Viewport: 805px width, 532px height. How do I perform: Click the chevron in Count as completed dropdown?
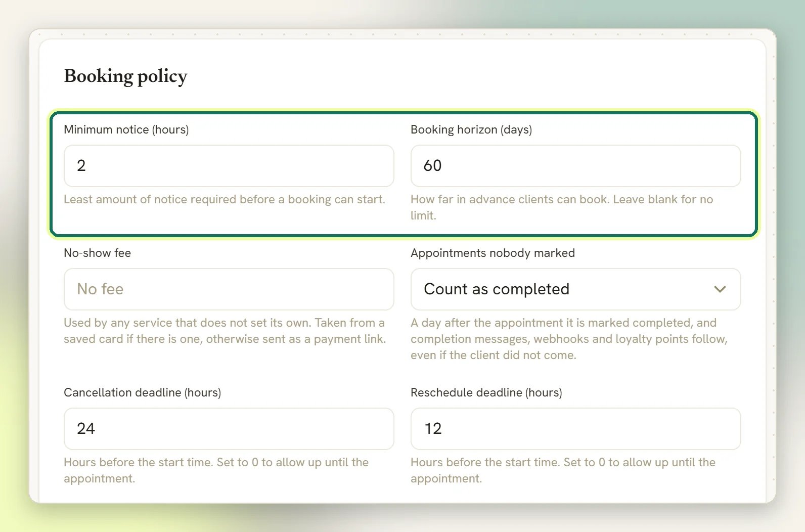[x=720, y=289]
